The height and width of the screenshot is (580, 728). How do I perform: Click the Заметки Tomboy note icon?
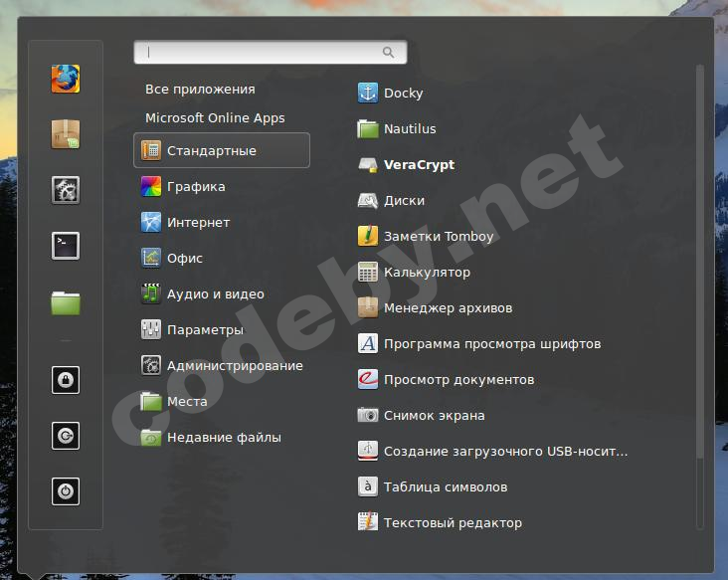tap(368, 236)
